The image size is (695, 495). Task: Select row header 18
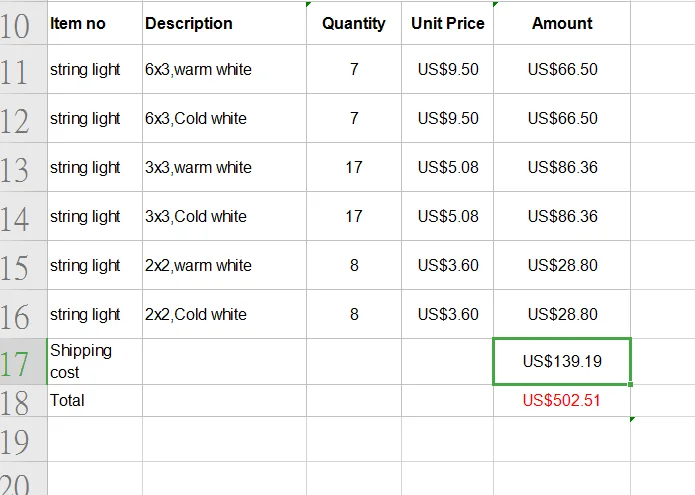pyautogui.click(x=23, y=401)
